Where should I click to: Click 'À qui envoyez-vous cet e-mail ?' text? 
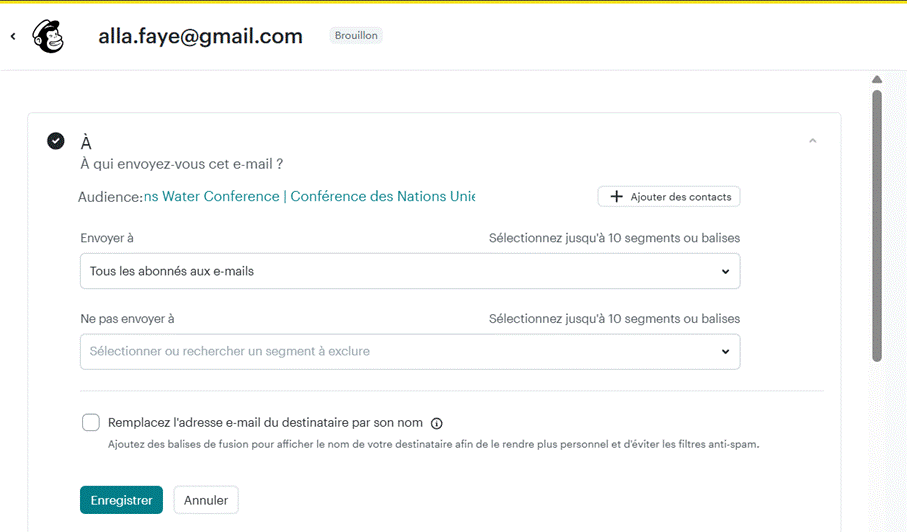[x=182, y=164]
